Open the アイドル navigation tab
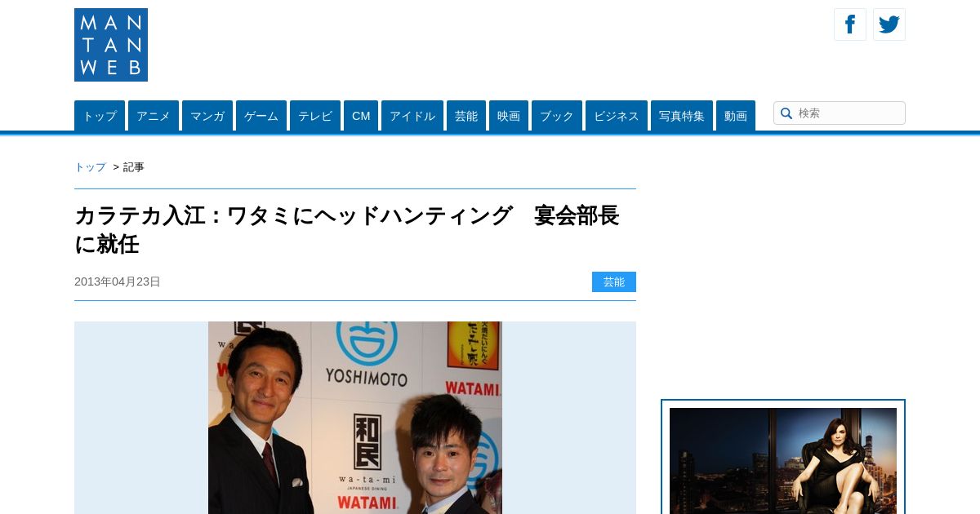 412,116
